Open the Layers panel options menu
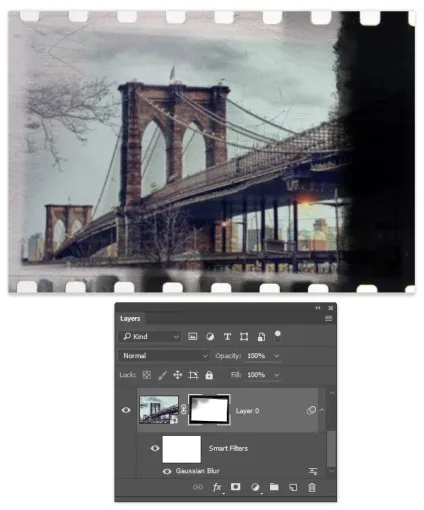Screen dimensions: 424x510 pyautogui.click(x=328, y=318)
